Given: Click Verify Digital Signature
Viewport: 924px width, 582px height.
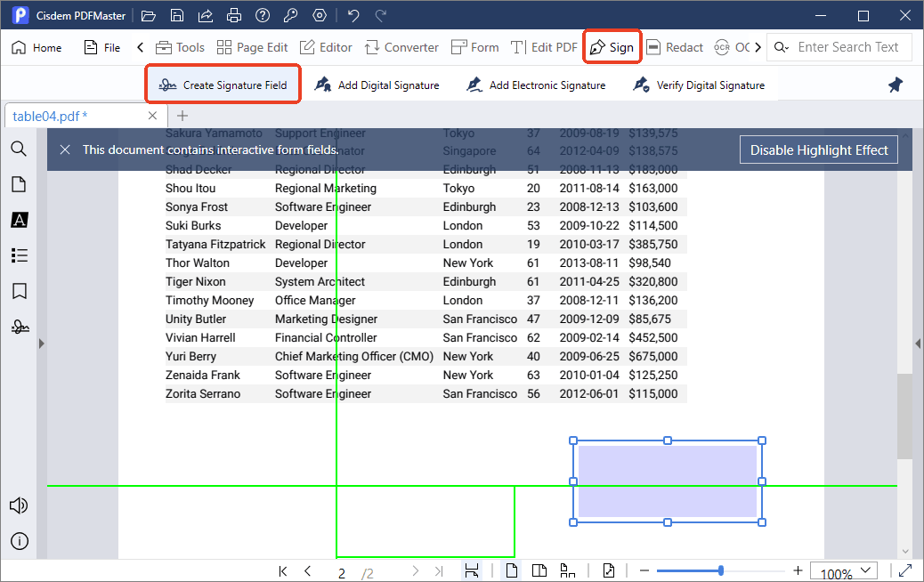Looking at the screenshot, I should click(699, 85).
